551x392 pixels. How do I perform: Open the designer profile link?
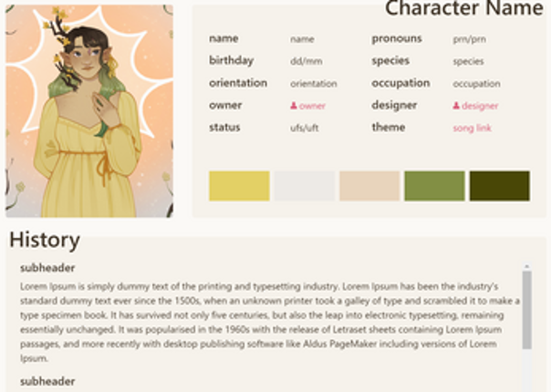click(x=480, y=106)
